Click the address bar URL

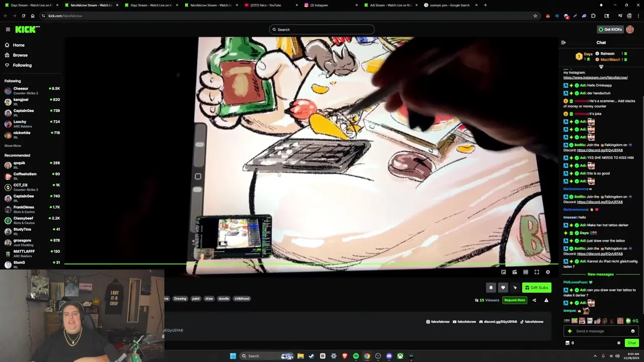click(x=65, y=16)
